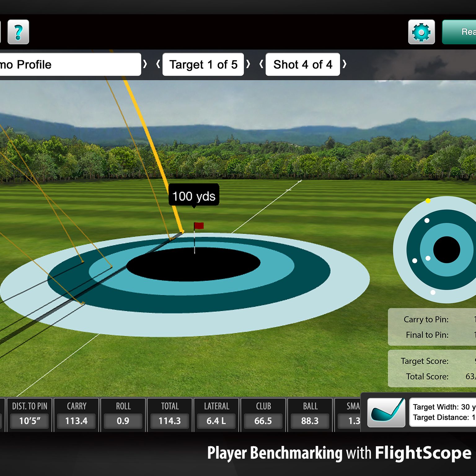The height and width of the screenshot is (476, 476).
Task: Open the Shot 4 of 4 selector
Action: (x=302, y=64)
